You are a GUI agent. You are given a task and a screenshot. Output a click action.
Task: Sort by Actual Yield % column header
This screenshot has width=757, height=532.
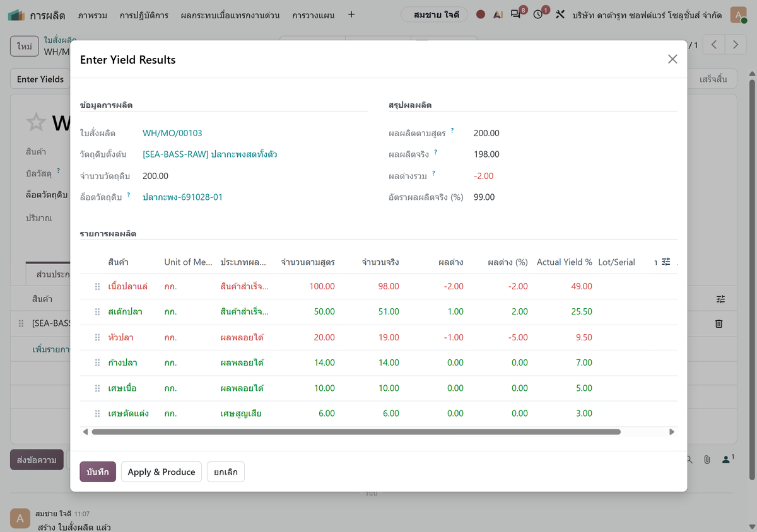[565, 262]
